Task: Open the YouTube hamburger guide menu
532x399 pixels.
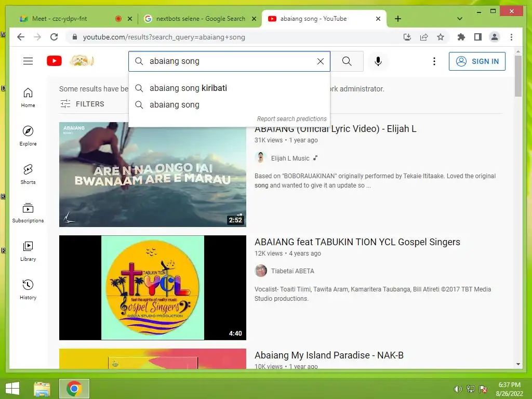Action: 28,61
